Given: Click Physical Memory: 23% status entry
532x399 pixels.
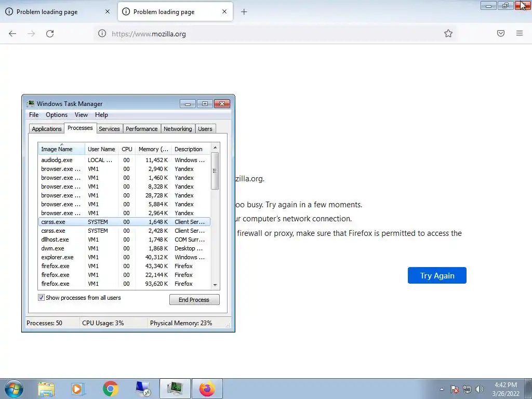Looking at the screenshot, I should (181, 323).
